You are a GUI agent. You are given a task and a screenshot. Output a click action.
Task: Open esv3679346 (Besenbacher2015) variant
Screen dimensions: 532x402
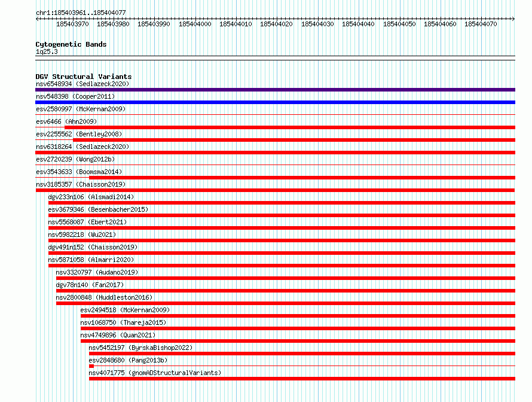98,209
